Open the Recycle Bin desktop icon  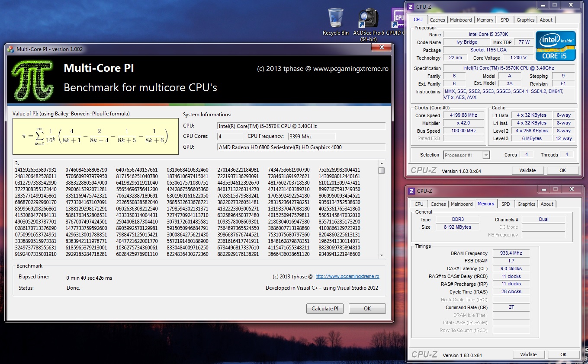pyautogui.click(x=335, y=22)
